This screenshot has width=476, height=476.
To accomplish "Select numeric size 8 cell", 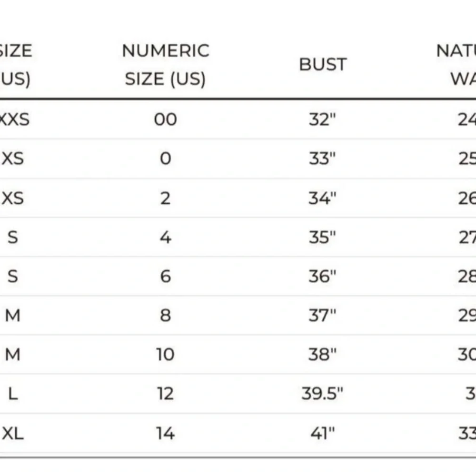I will click(x=166, y=316).
